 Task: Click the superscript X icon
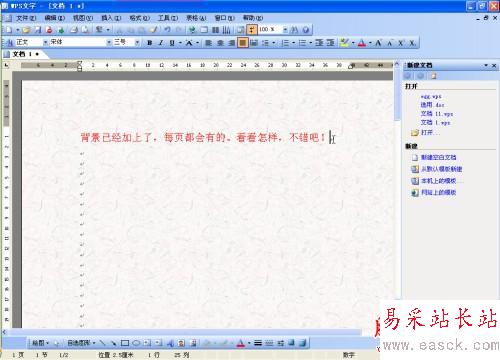coord(401,43)
